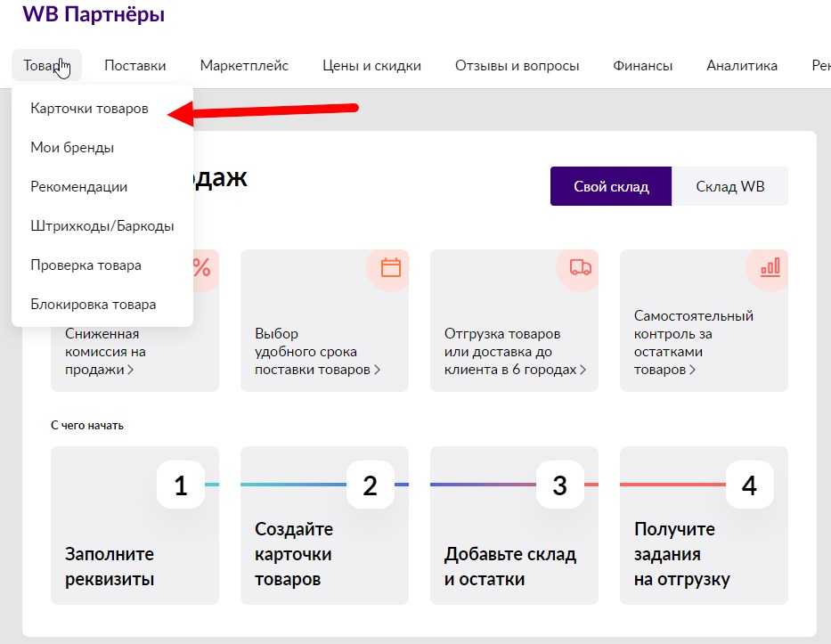Viewport: 831px width, 644px height.
Task: Click the percent commission icon
Action: point(201,268)
